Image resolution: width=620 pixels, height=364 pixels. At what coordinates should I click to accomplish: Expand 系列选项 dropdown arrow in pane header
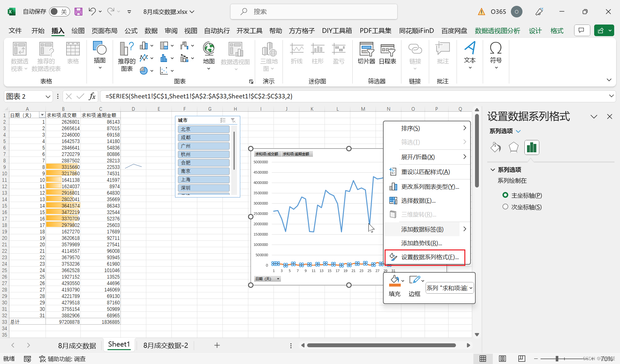518,131
